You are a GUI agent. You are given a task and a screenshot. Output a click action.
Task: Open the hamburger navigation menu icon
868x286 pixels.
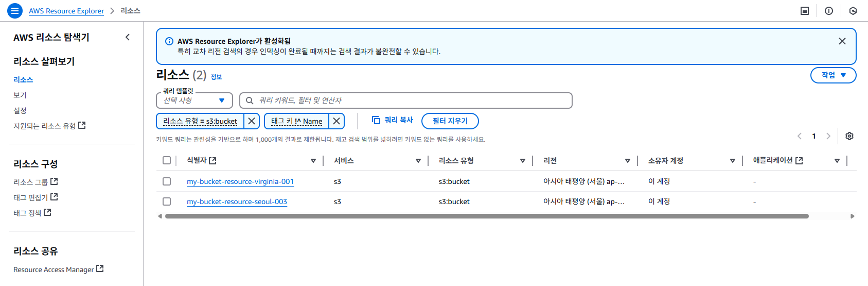point(15,10)
